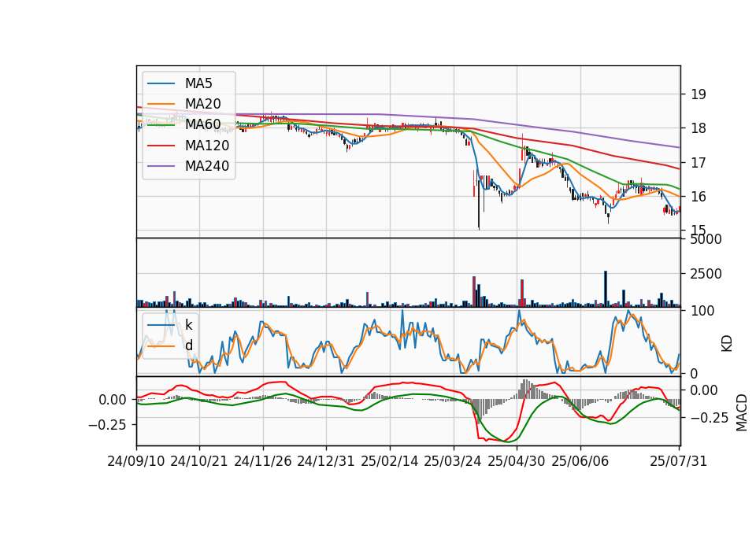Image resolution: width=756 pixels, height=543 pixels.
Task: Click the 24/10/21 date axis label
Action: point(199,461)
